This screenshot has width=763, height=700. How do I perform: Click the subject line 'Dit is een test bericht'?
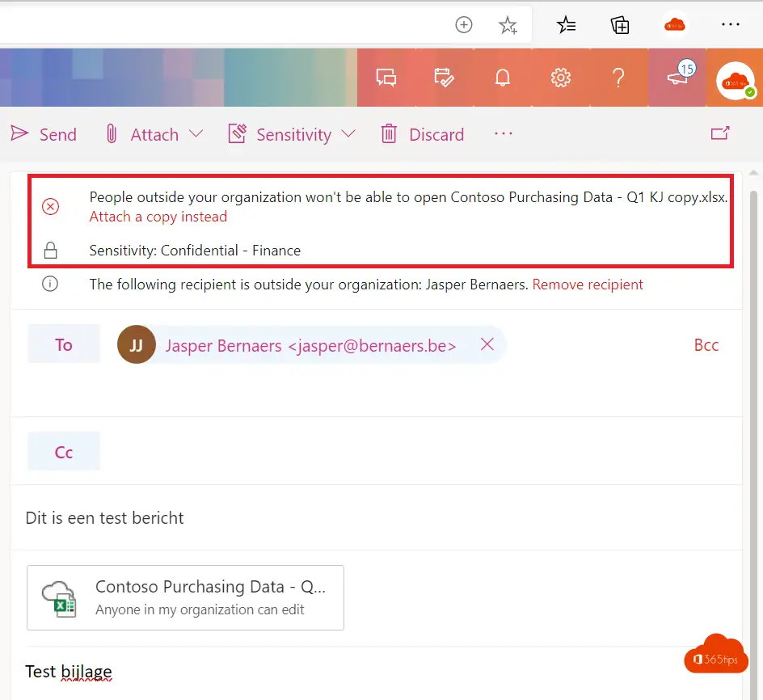click(x=104, y=518)
